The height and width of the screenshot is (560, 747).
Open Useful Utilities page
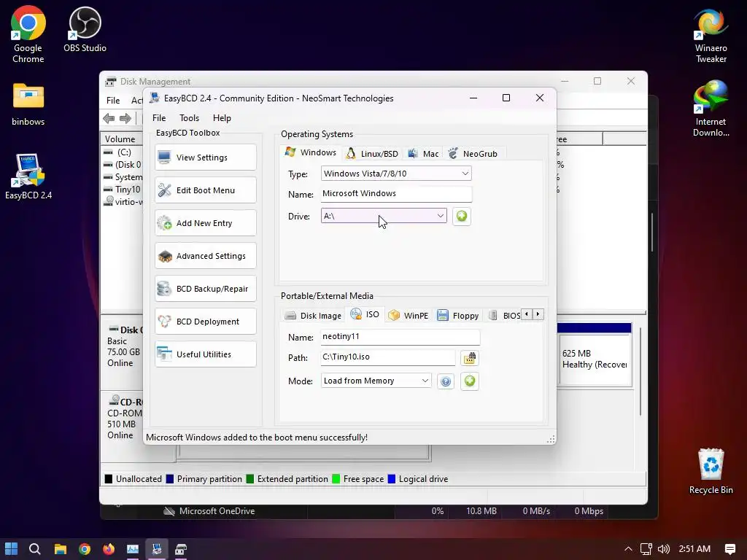click(205, 354)
